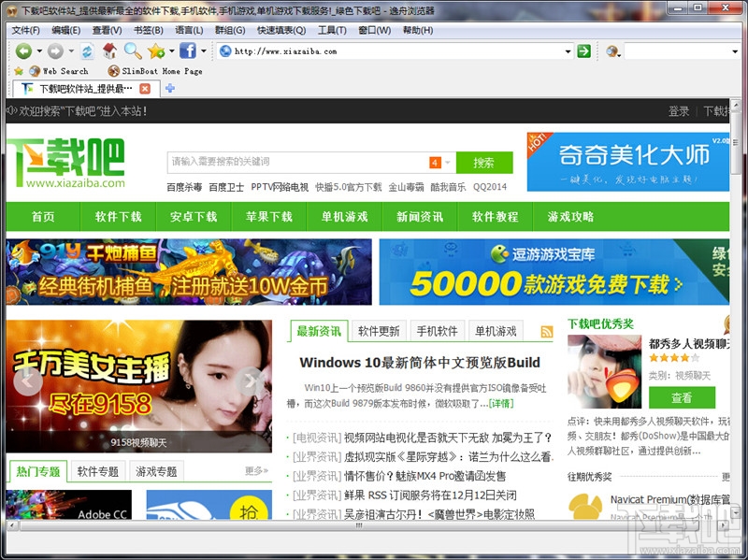Open the magnifier search tool icon

click(133, 50)
